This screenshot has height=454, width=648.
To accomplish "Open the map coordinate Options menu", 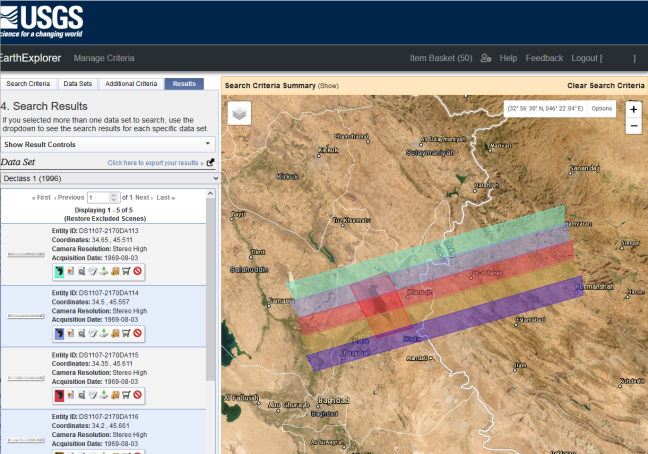I will (x=601, y=108).
